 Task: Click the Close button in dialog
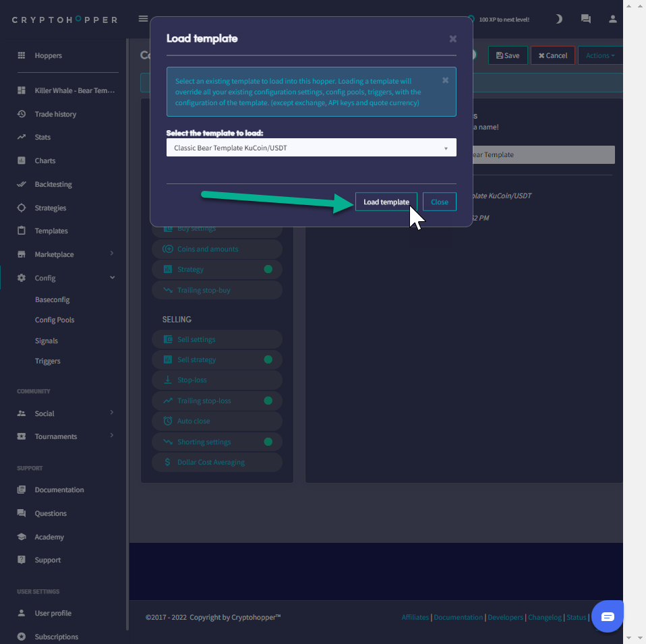coord(439,202)
